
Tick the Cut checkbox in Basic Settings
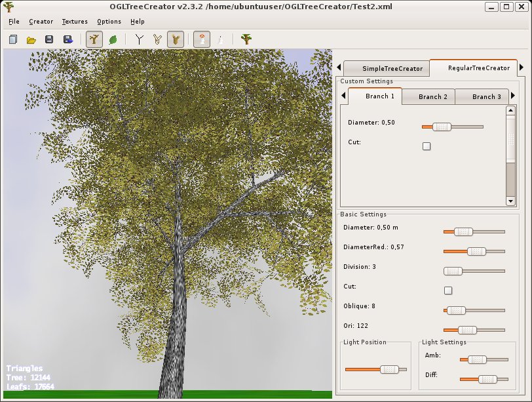[448, 291]
